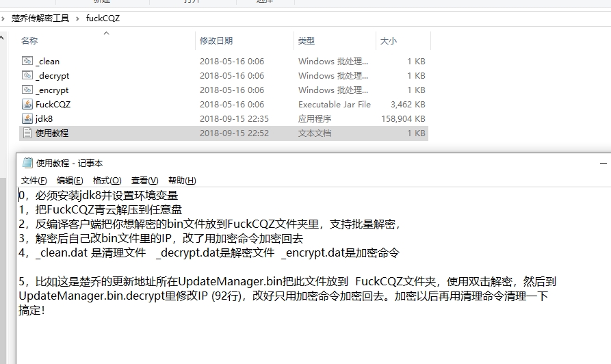
Task: Click the Notepad icon in the title bar
Action: (x=27, y=163)
